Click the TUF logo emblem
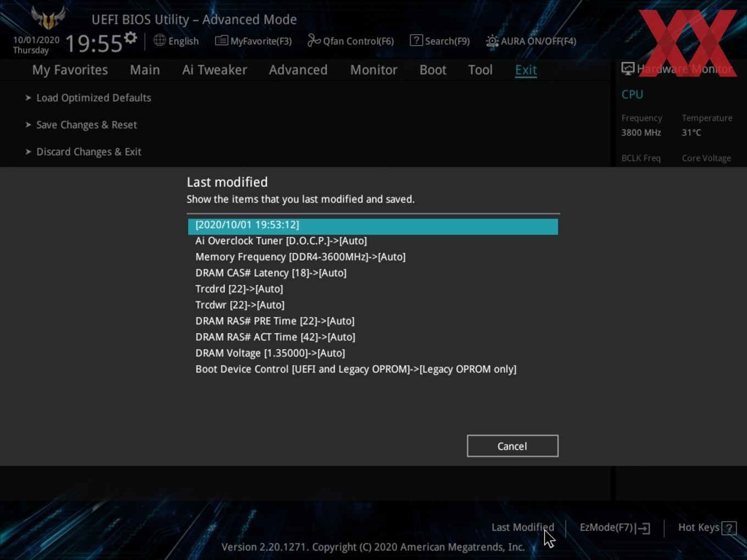The width and height of the screenshot is (747, 560). pyautogui.click(x=48, y=17)
